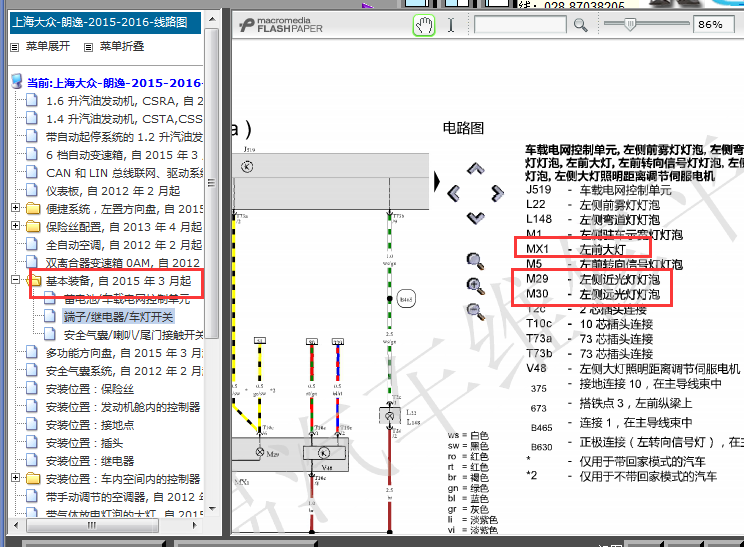Select 端子/继电器/车灯开关 page
The height and width of the screenshot is (547, 744).
[x=119, y=317]
